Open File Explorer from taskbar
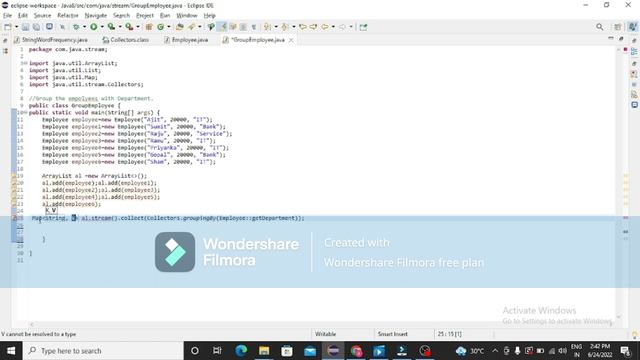640x360 pixels. (x=264, y=351)
